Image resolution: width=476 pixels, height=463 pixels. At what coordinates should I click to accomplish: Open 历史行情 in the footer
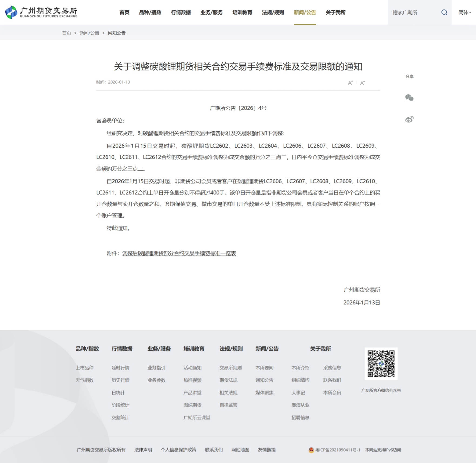(120, 380)
